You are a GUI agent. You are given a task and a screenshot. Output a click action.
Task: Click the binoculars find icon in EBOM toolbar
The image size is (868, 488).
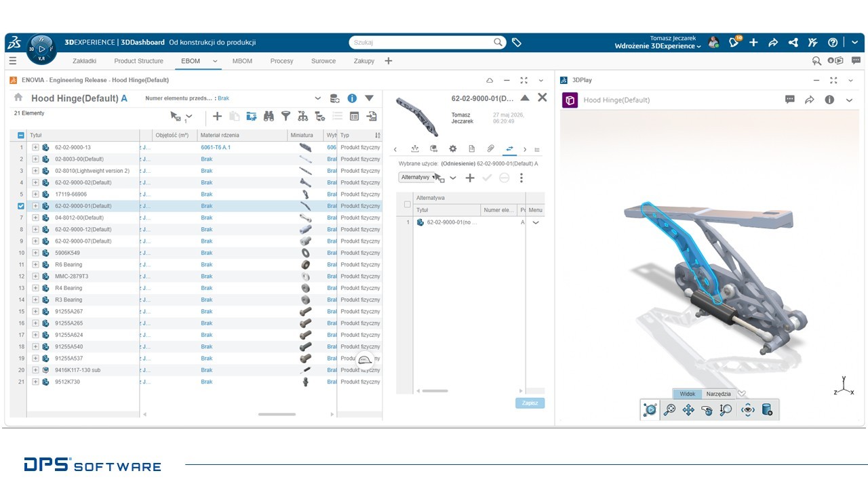click(269, 116)
